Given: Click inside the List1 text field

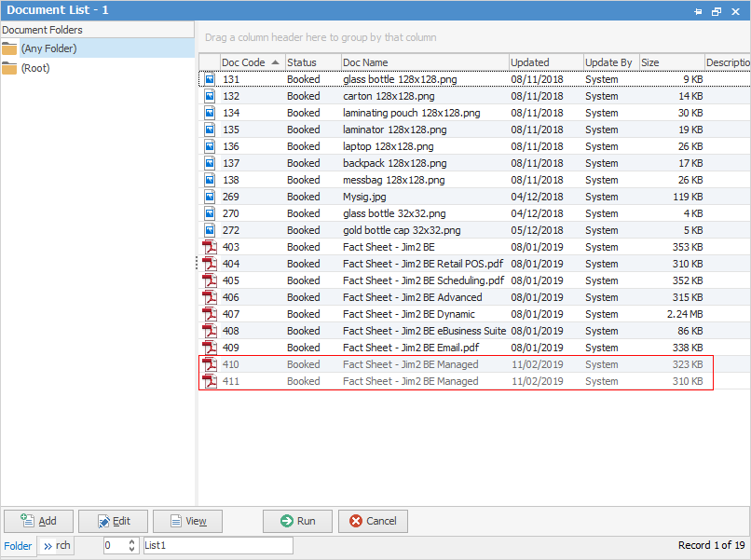Looking at the screenshot, I should click(x=214, y=545).
